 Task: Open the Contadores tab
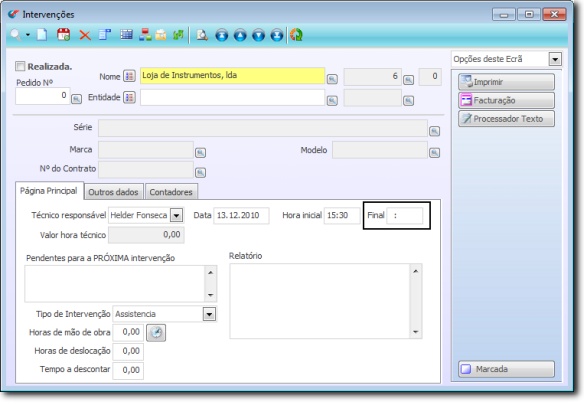[171, 192]
